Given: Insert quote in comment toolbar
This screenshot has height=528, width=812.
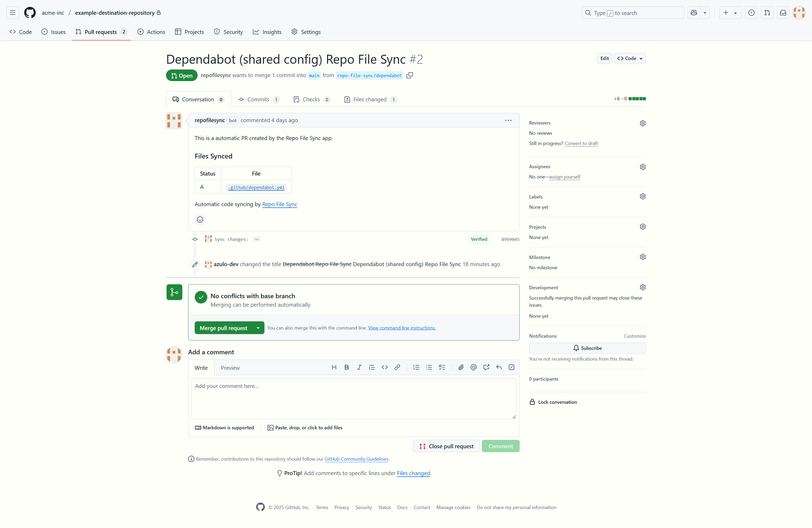Looking at the screenshot, I should tap(372, 367).
